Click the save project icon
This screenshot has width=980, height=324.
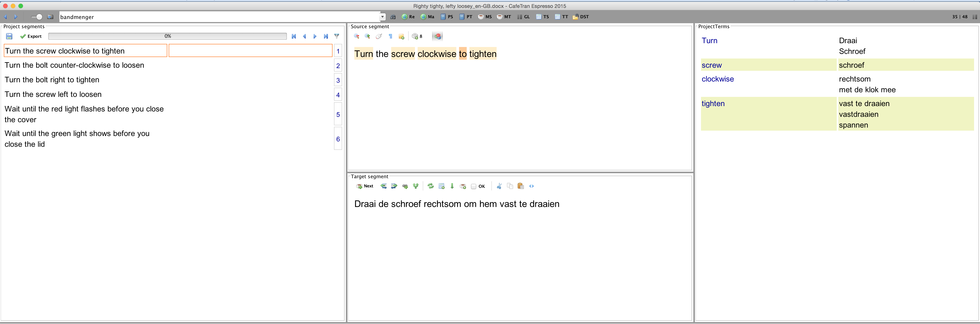click(9, 36)
